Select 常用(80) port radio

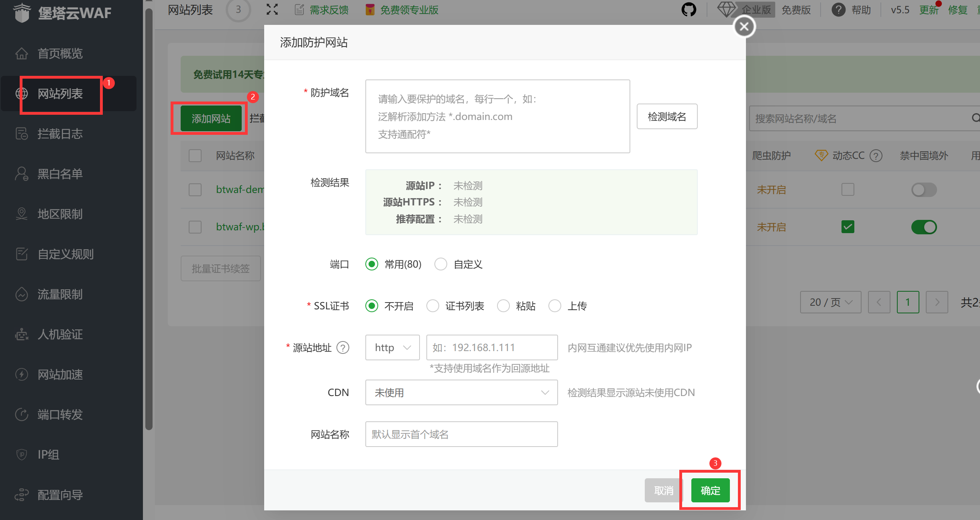[372, 264]
